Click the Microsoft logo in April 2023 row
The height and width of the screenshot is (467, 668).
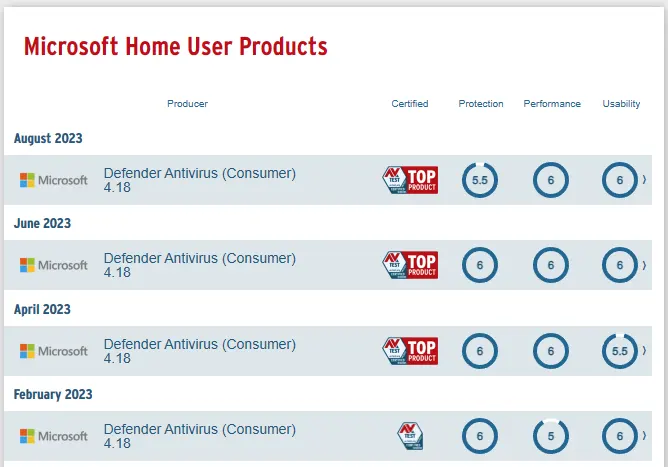(54, 351)
